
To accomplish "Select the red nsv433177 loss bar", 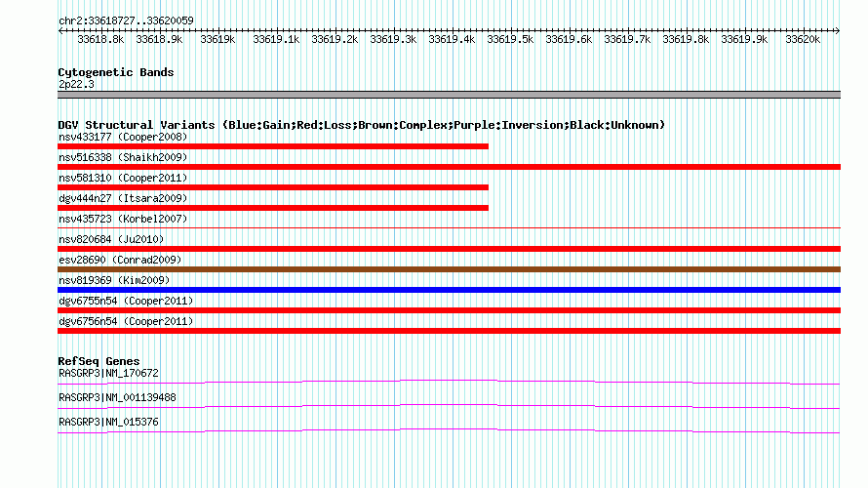I will [273, 146].
